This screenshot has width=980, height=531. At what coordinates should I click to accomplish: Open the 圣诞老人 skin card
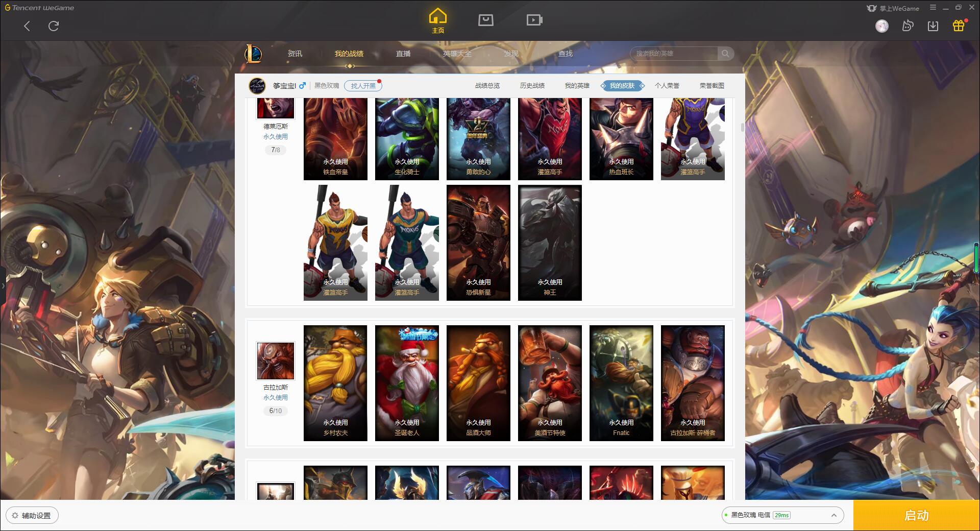407,383
